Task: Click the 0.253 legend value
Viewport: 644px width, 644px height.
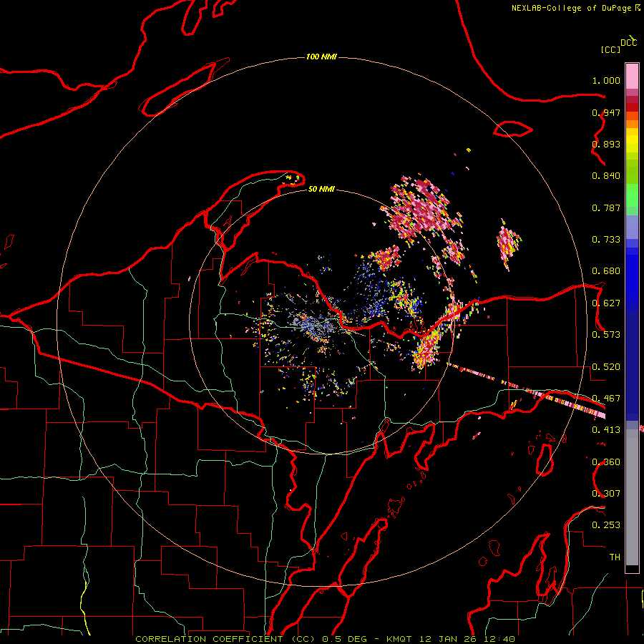Action: click(606, 525)
